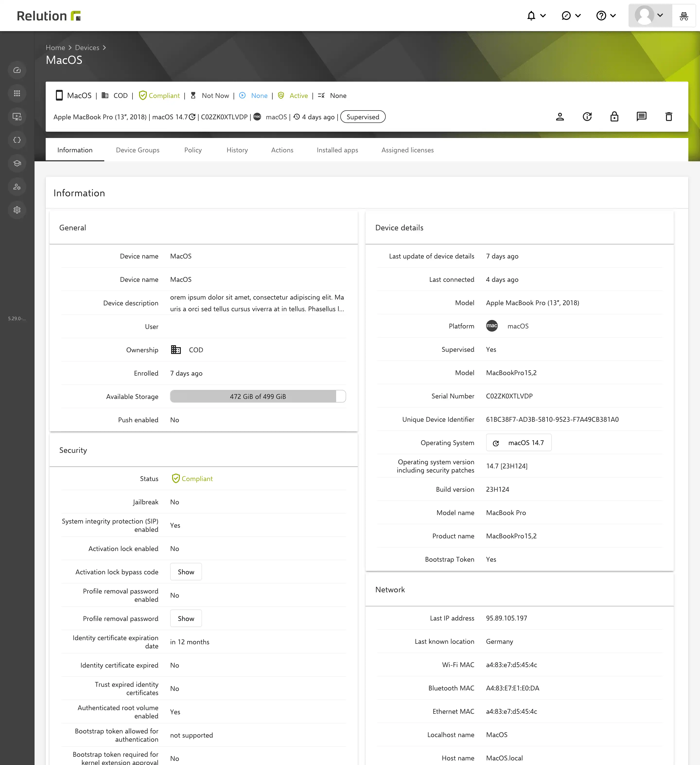The height and width of the screenshot is (765, 700).
Task: Open the chat feedback dropdown
Action: [x=571, y=16]
